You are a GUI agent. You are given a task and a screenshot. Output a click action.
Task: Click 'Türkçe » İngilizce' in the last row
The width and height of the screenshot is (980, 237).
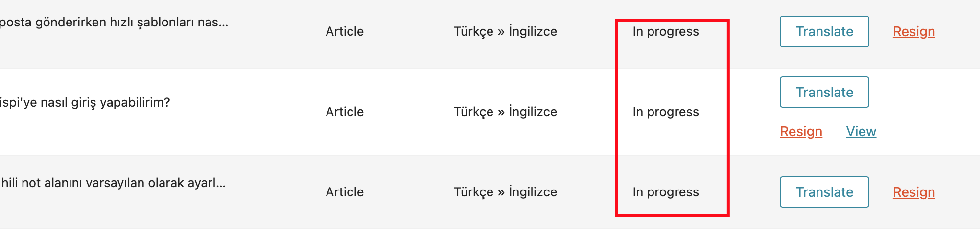click(505, 192)
